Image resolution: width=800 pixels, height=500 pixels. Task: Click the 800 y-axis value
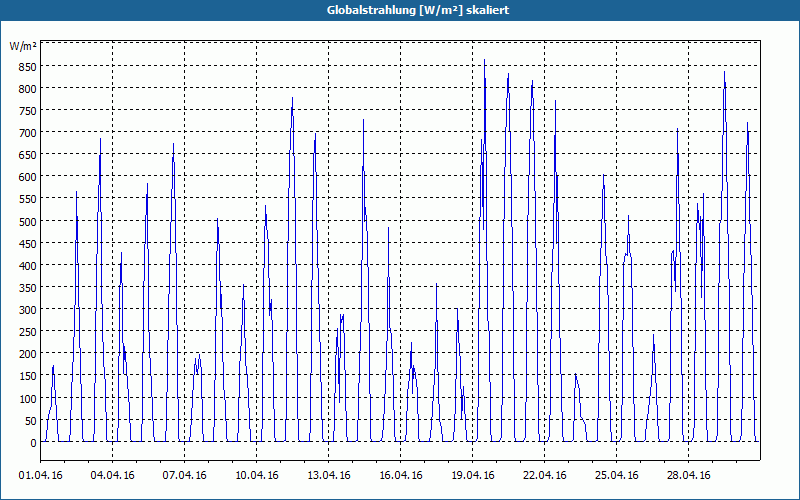tap(29, 89)
